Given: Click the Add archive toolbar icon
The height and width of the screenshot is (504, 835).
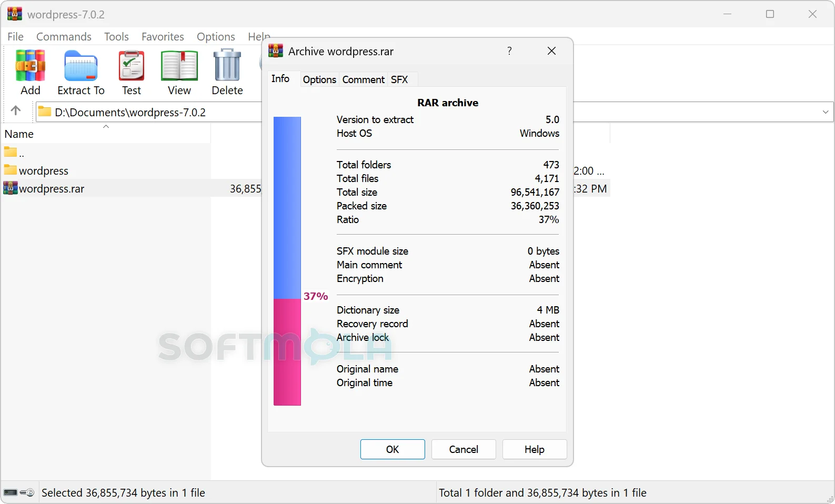Looking at the screenshot, I should (31, 65).
